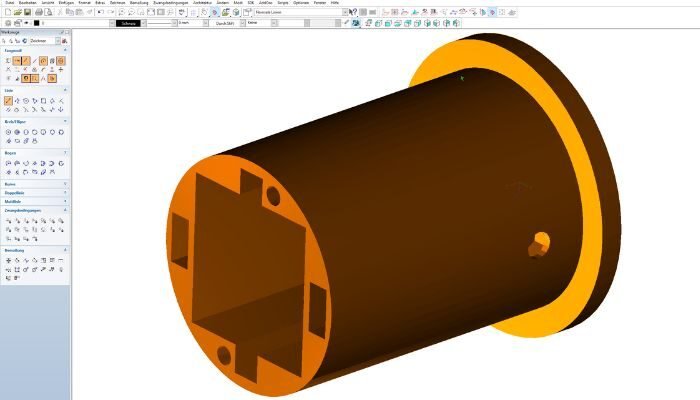Expand the Kurve panel section
The width and height of the screenshot is (700, 400).
point(33,183)
